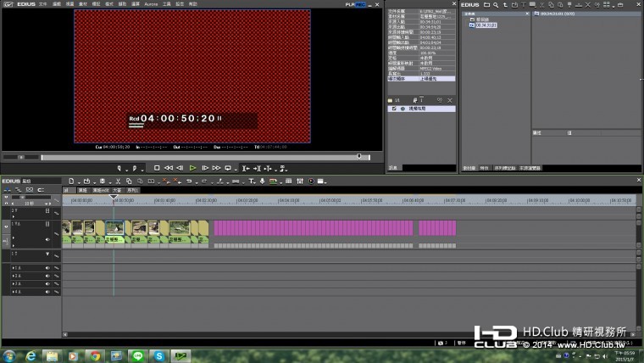This screenshot has width=644, height=363.
Task: Click the Rewind button in the player
Action: point(168,168)
